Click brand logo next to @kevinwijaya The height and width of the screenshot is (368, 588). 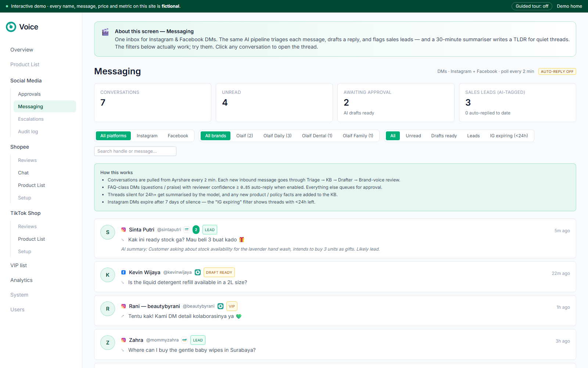pos(198,272)
